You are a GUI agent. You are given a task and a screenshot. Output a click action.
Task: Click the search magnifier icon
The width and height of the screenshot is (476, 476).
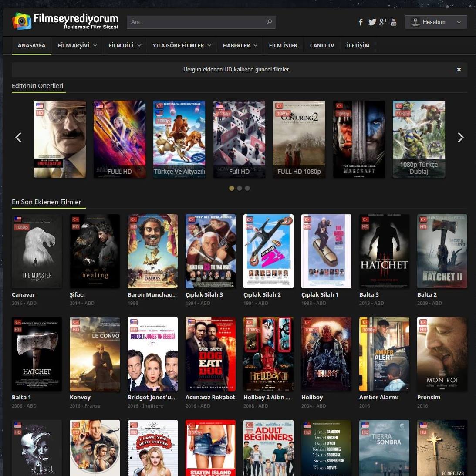pos(269,22)
